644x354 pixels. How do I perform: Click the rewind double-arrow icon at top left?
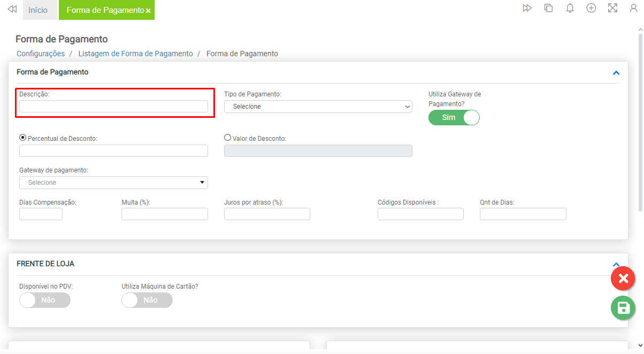[x=12, y=9]
